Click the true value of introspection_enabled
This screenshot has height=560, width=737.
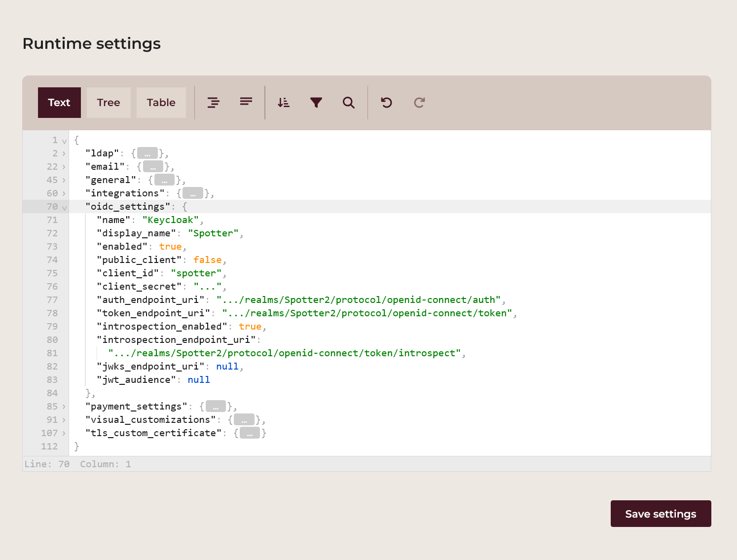tap(250, 326)
